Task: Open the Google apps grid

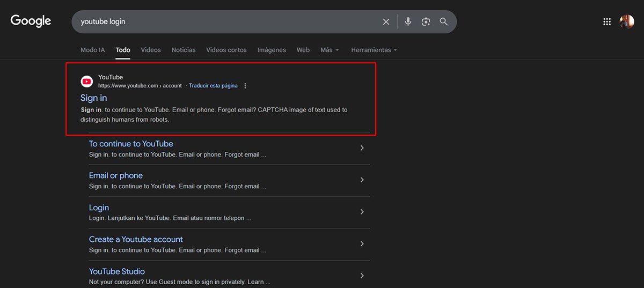Action: point(607,22)
